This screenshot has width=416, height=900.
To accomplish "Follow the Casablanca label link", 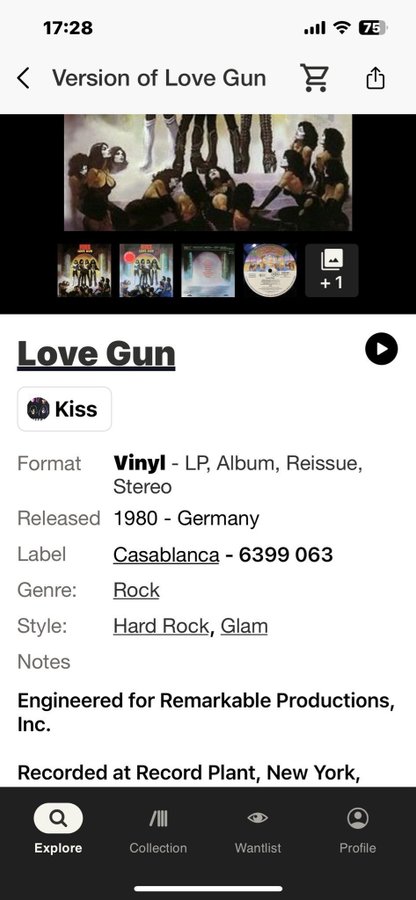I will (x=166, y=555).
